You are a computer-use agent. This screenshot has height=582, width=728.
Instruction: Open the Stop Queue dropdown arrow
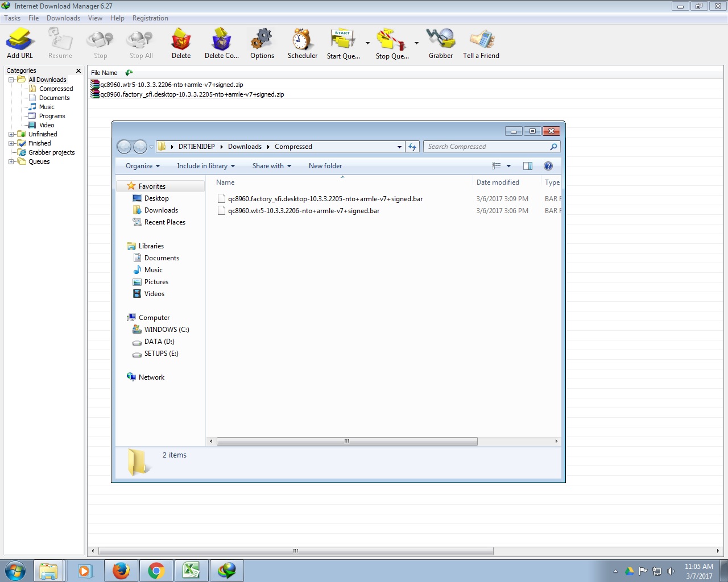point(416,43)
